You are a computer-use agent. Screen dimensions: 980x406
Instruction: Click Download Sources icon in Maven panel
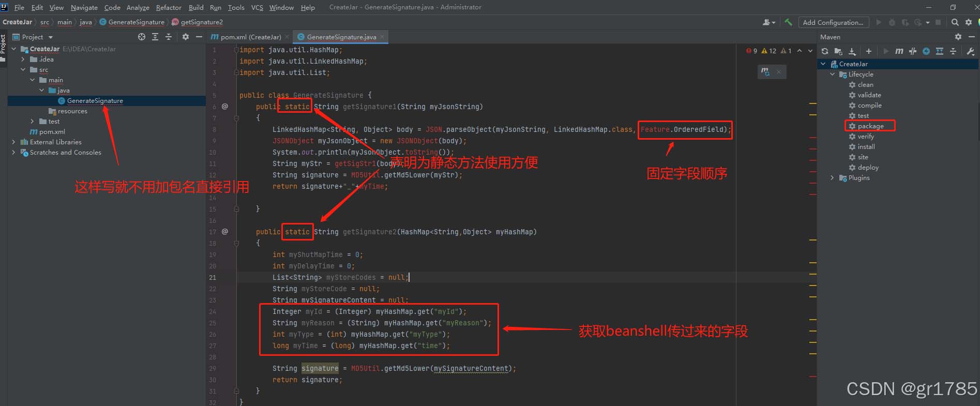[852, 51]
